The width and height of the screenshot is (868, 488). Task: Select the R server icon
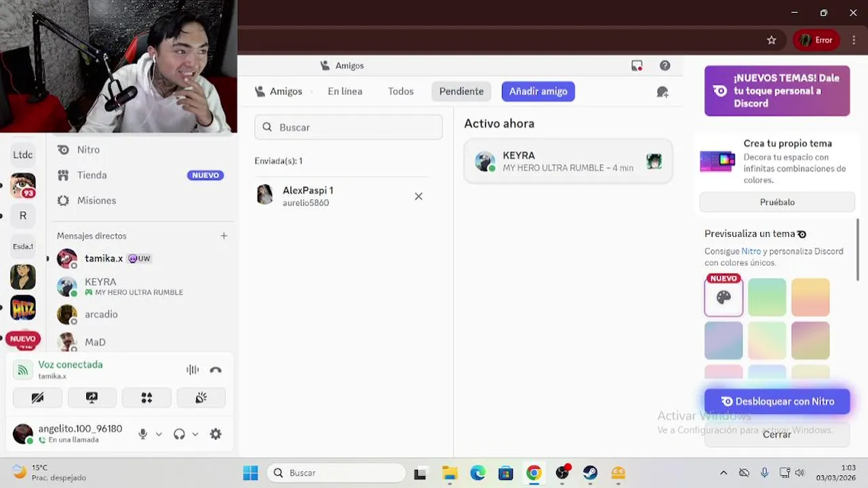coord(23,216)
